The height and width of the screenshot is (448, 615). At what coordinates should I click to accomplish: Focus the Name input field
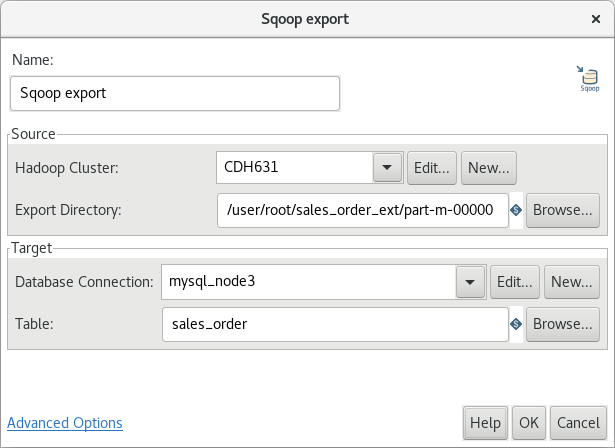click(x=175, y=93)
